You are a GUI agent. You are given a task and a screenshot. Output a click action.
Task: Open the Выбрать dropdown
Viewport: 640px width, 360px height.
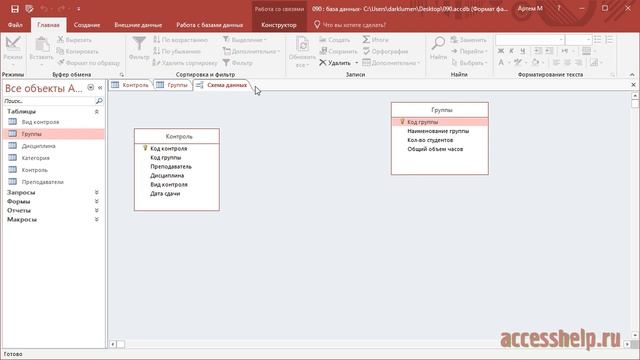tap(469, 62)
